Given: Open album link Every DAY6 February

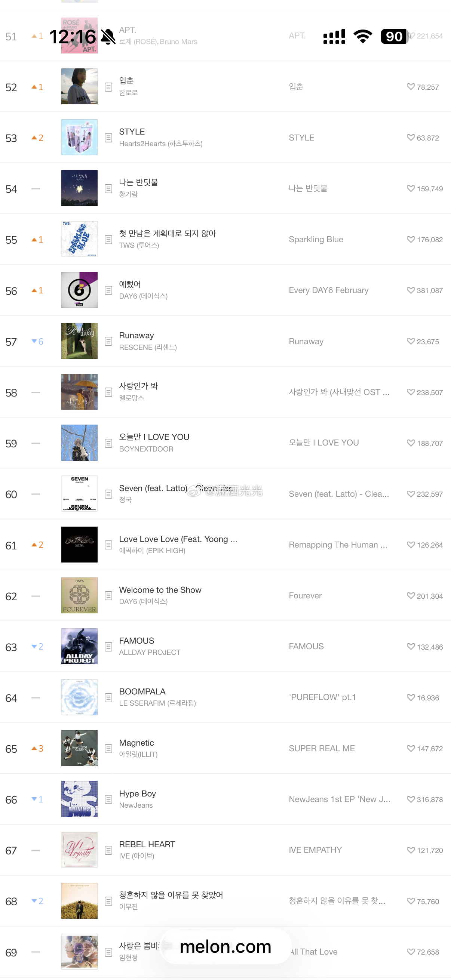Looking at the screenshot, I should pyautogui.click(x=328, y=290).
